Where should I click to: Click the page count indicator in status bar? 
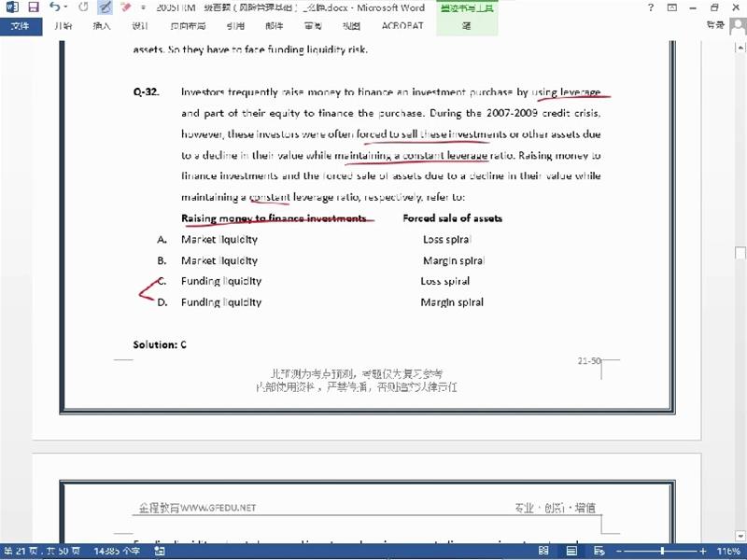pos(42,552)
